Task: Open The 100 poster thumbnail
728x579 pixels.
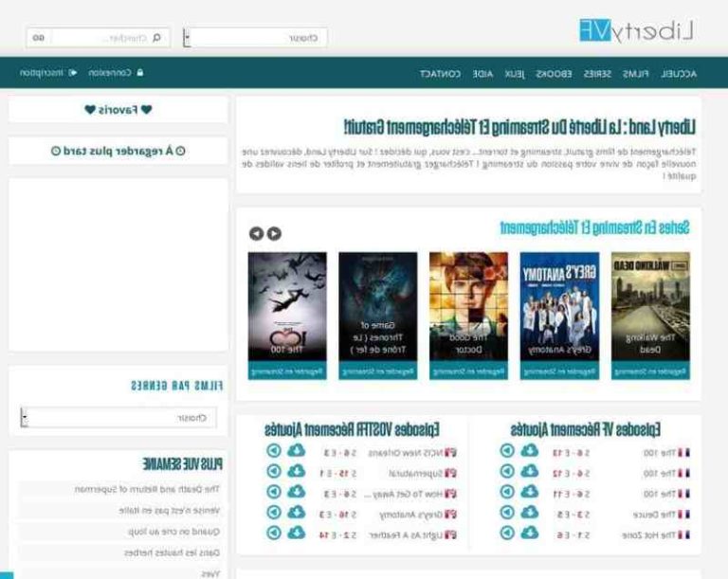Action: click(x=287, y=306)
